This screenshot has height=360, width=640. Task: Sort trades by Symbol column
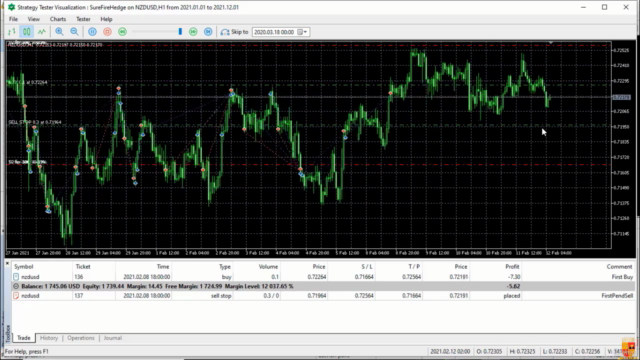[x=24, y=267]
